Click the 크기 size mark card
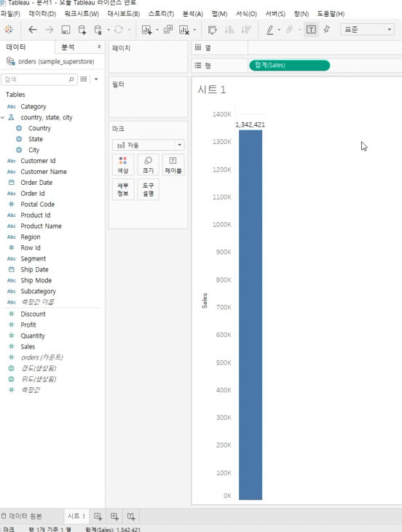This screenshot has height=532, width=402. click(148, 164)
